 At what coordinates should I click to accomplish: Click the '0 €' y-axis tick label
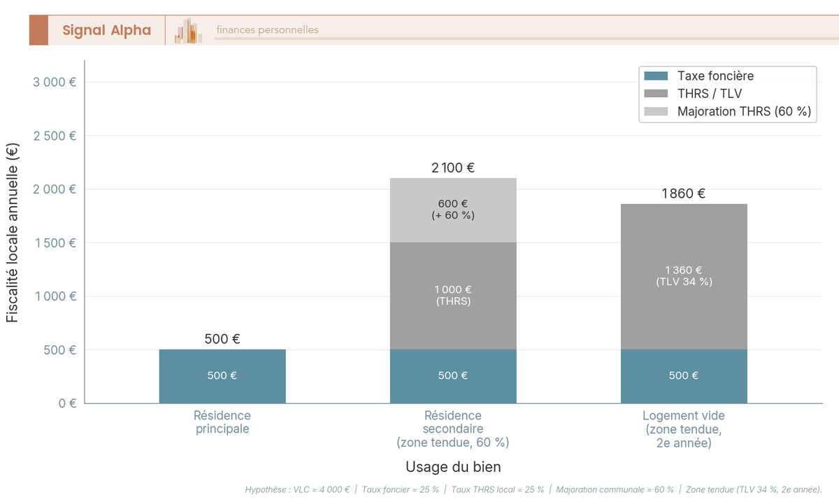(68, 403)
